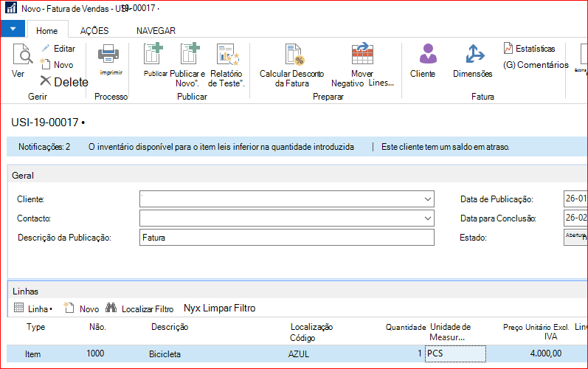Click Mover Negativo Lines icon

click(x=362, y=54)
